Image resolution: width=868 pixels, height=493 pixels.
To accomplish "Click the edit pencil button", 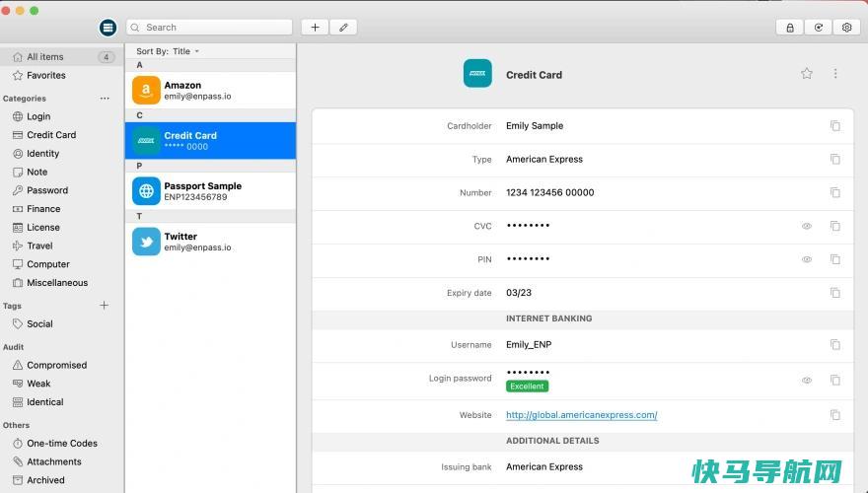I will pyautogui.click(x=343, y=27).
